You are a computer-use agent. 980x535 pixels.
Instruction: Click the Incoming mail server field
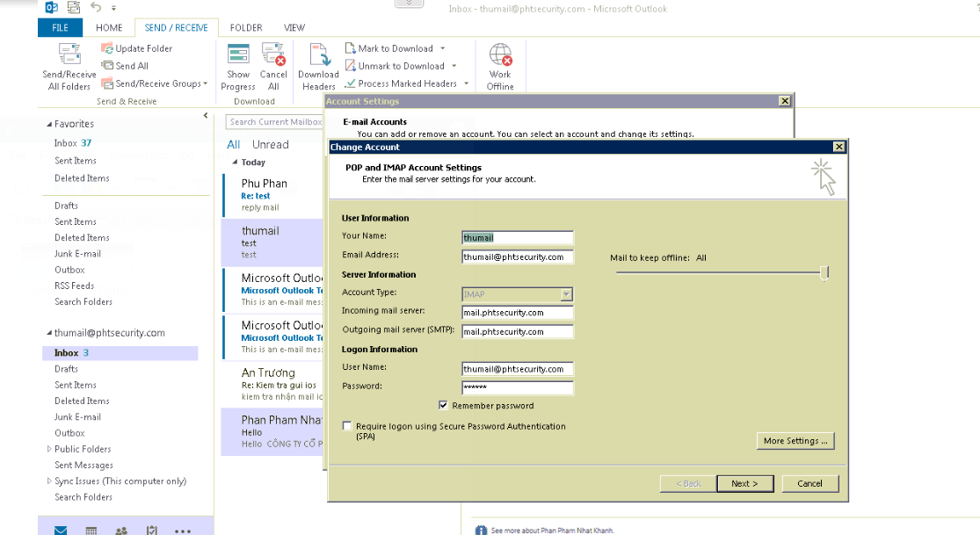pyautogui.click(x=518, y=313)
